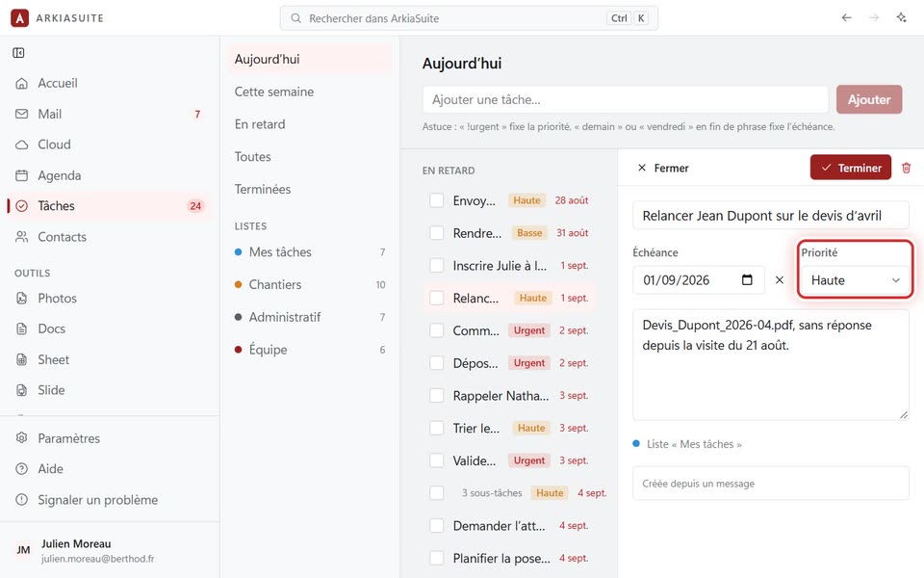Open Mail in the sidebar
Viewport: 924px width, 578px height.
pos(110,114)
